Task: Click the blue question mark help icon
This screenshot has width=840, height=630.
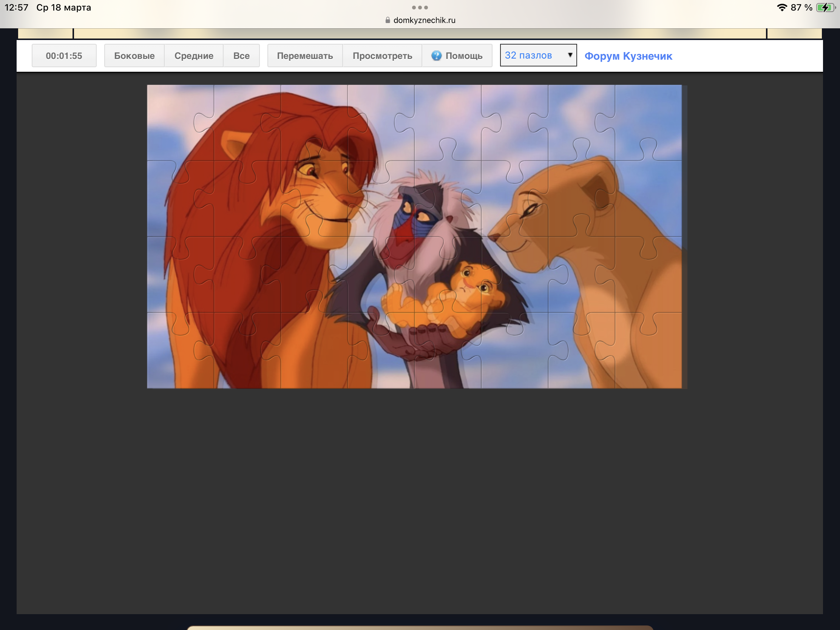Action: pos(436,56)
